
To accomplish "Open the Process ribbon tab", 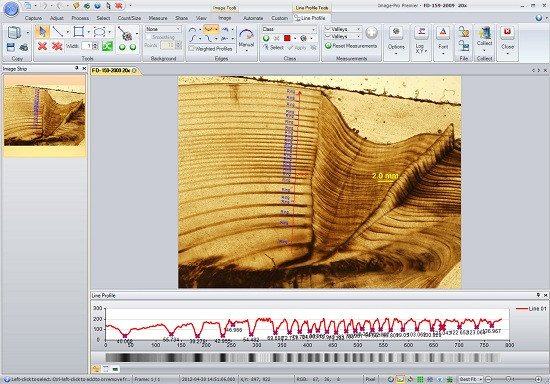I will point(80,18).
